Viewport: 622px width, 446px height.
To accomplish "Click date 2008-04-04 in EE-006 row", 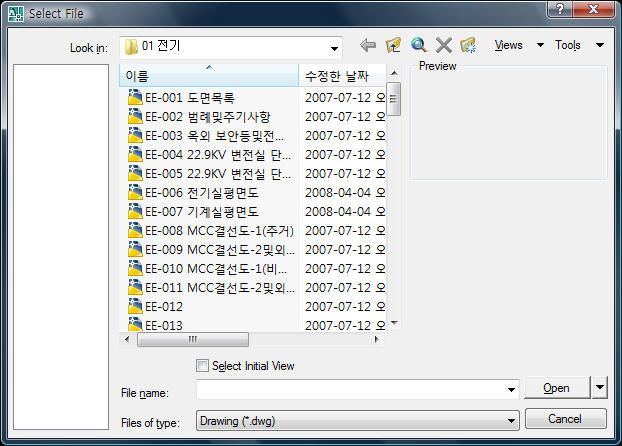I will tap(338, 193).
